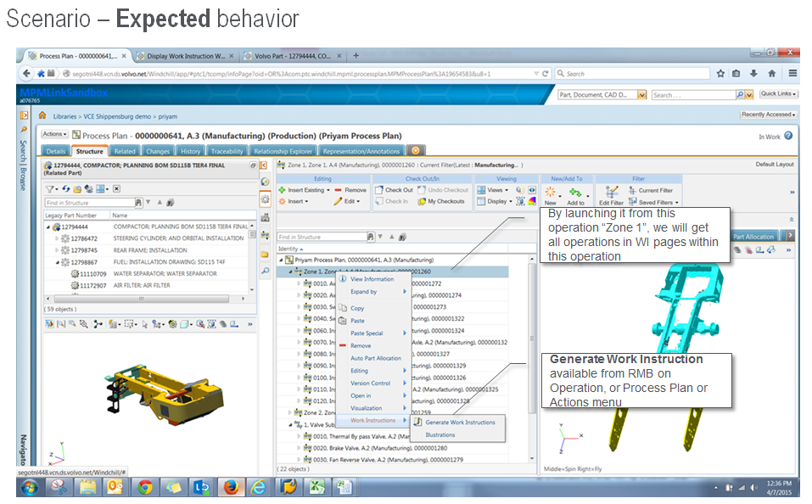Open Version Control submenu
The height and width of the screenshot is (504, 812).
click(372, 384)
